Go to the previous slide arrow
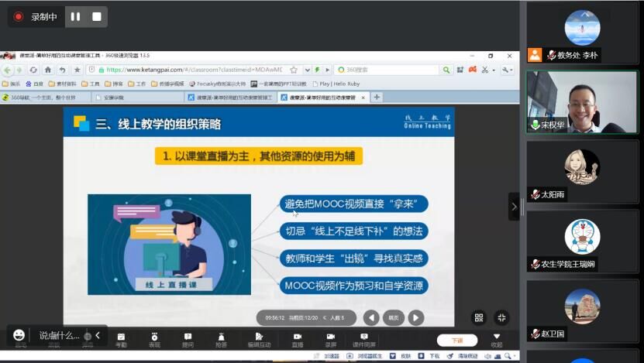 (x=371, y=317)
